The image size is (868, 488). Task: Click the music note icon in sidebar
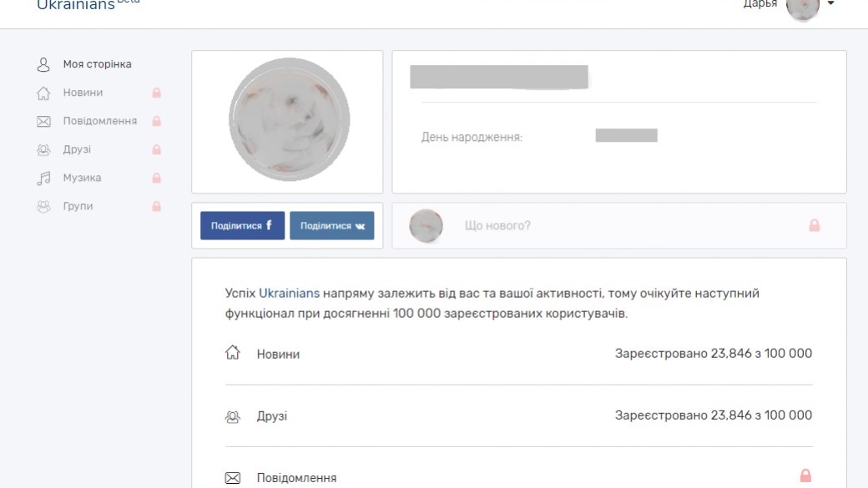point(43,178)
